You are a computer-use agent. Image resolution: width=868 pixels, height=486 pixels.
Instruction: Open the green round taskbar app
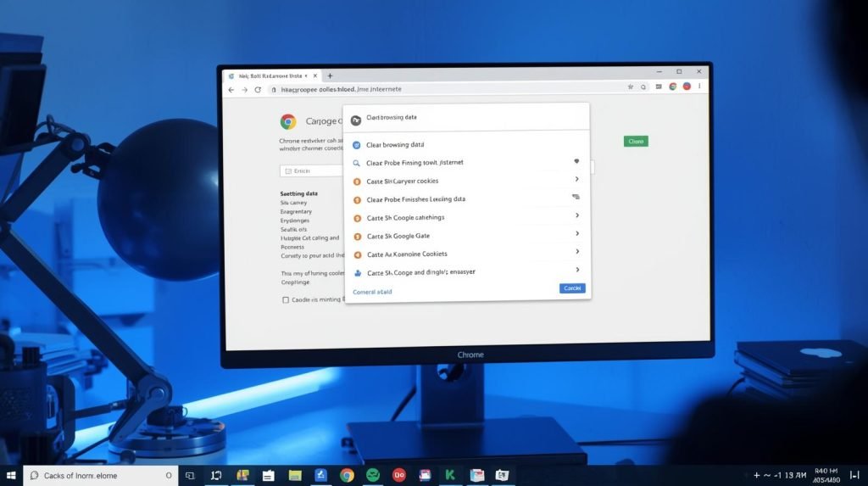pyautogui.click(x=373, y=475)
